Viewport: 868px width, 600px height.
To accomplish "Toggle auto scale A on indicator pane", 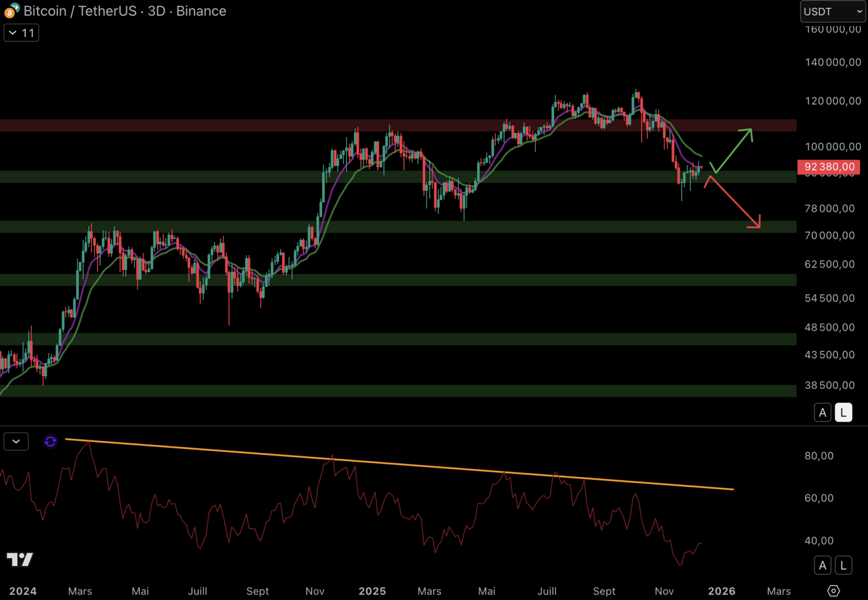I will 822,566.
